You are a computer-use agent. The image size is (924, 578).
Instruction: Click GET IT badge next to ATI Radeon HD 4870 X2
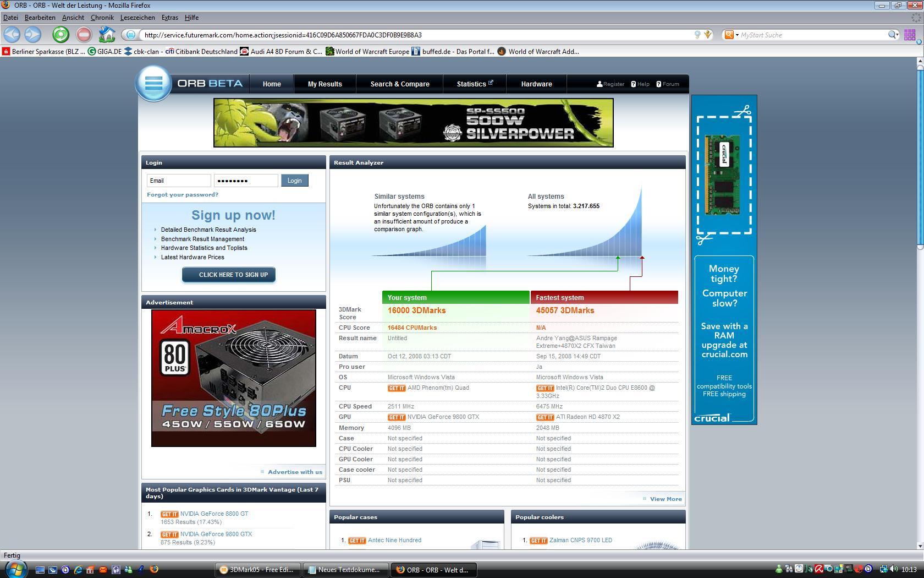[x=545, y=417]
